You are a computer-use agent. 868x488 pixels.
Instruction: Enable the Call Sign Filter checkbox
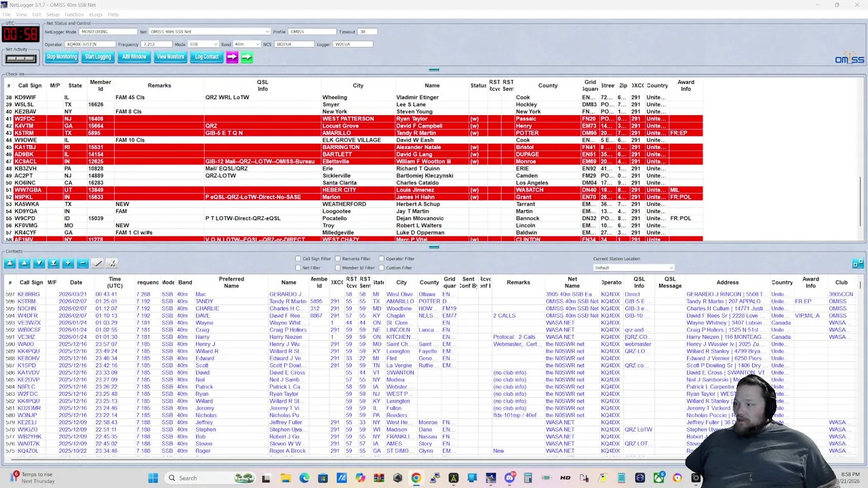[x=298, y=259]
